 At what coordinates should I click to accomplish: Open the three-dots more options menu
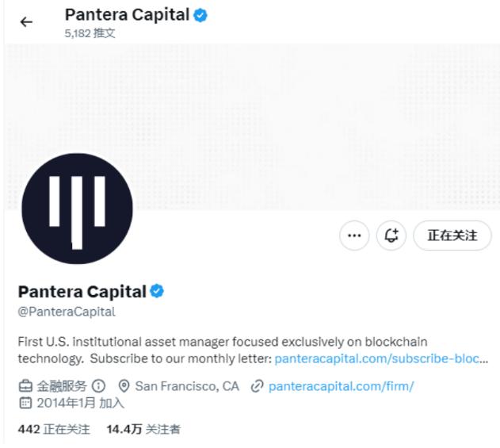click(354, 235)
